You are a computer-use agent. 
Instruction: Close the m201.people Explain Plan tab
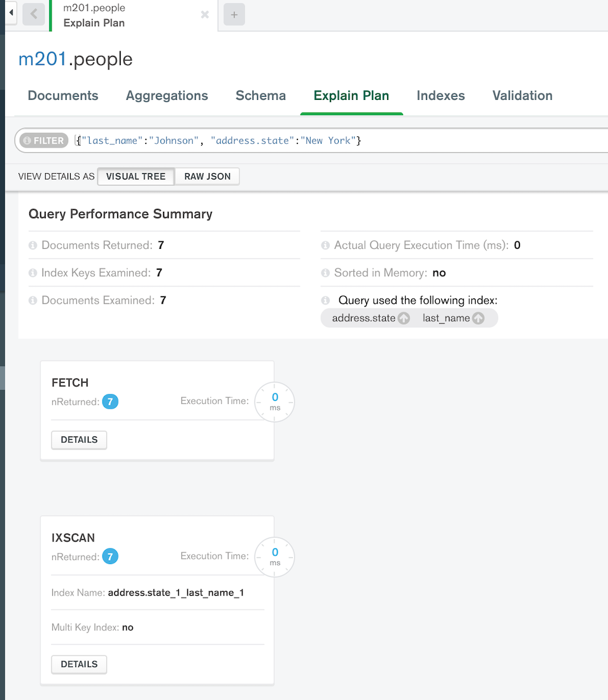[204, 15]
